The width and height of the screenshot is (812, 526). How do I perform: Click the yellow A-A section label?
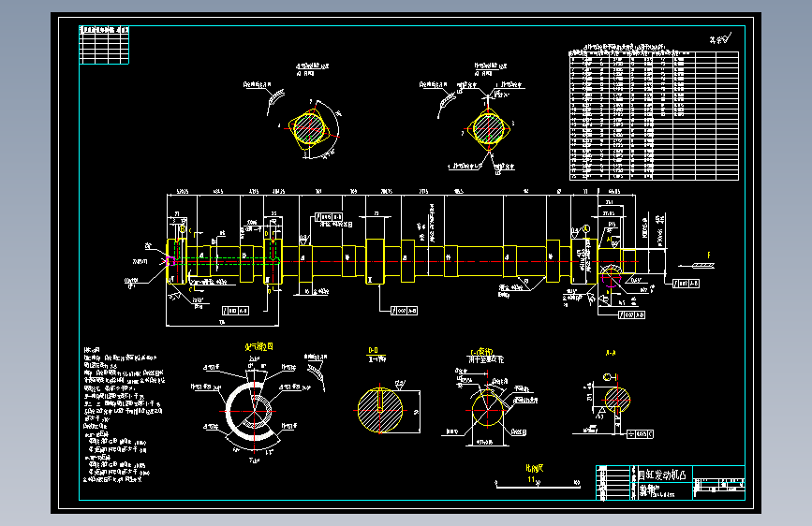coord(611,353)
